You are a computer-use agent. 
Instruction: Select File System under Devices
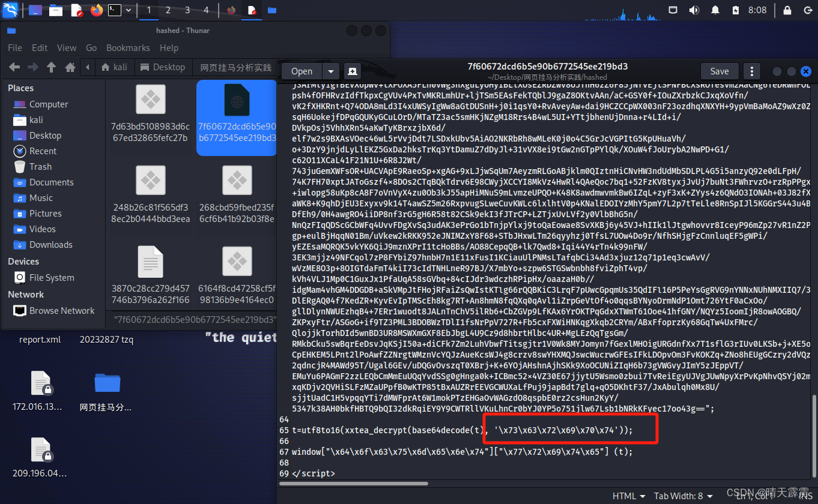click(x=53, y=278)
